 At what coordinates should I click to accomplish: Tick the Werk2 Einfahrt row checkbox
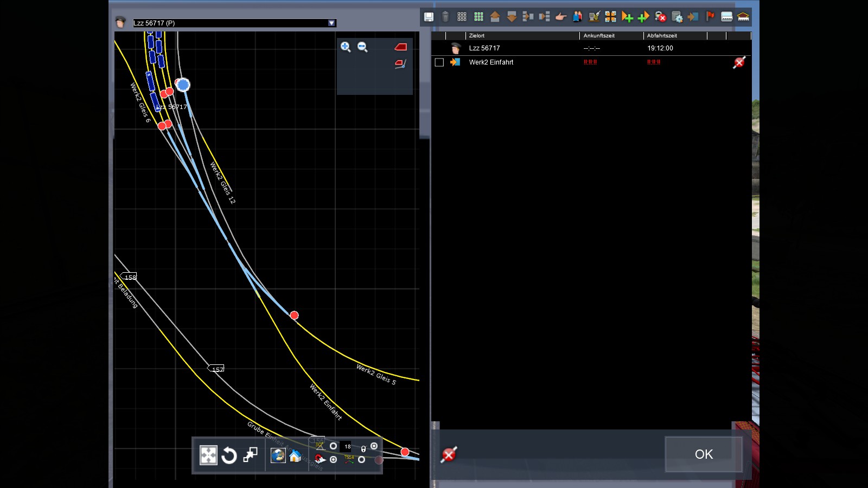(439, 62)
